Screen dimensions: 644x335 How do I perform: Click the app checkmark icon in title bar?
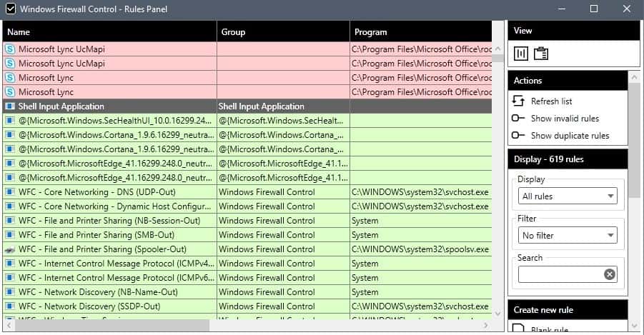[11, 9]
